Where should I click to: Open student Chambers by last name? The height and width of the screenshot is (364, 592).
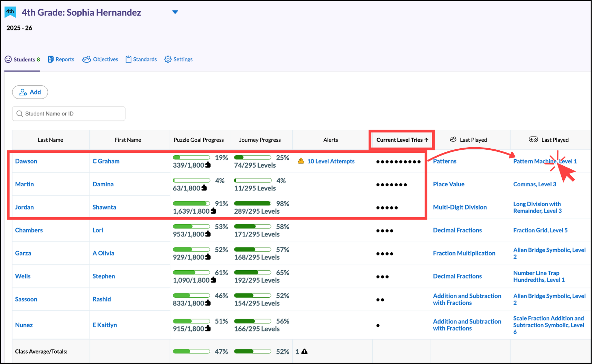tap(29, 230)
